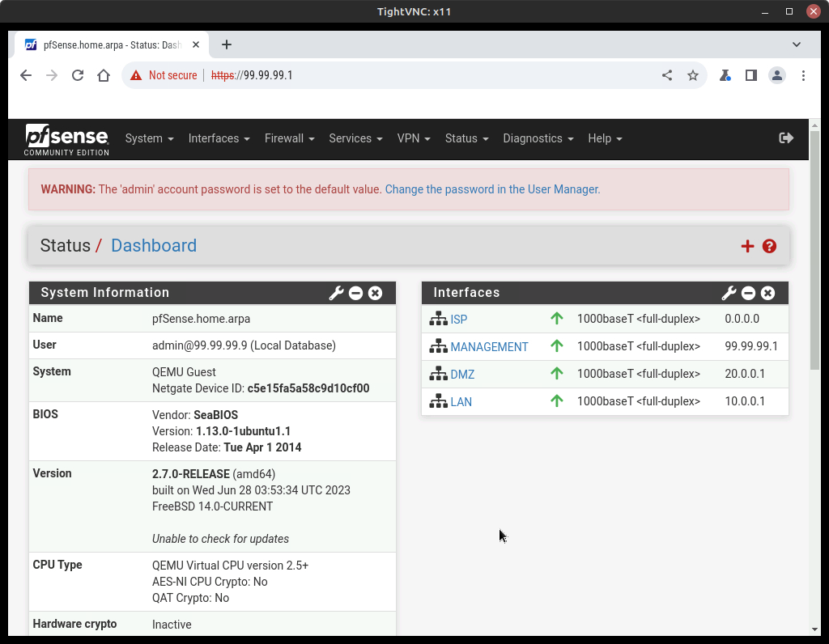829x644 pixels.
Task: Open Chrome three-dot menu
Action: pos(803,75)
